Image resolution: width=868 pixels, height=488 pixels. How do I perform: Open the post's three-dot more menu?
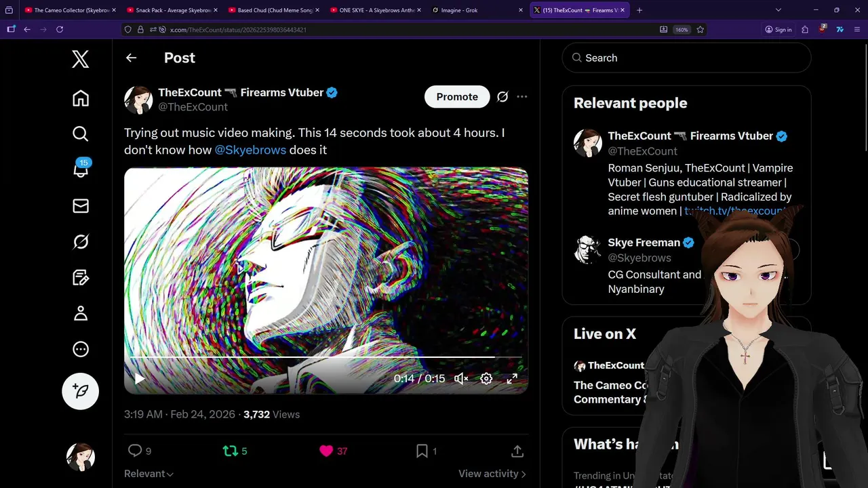(x=522, y=97)
